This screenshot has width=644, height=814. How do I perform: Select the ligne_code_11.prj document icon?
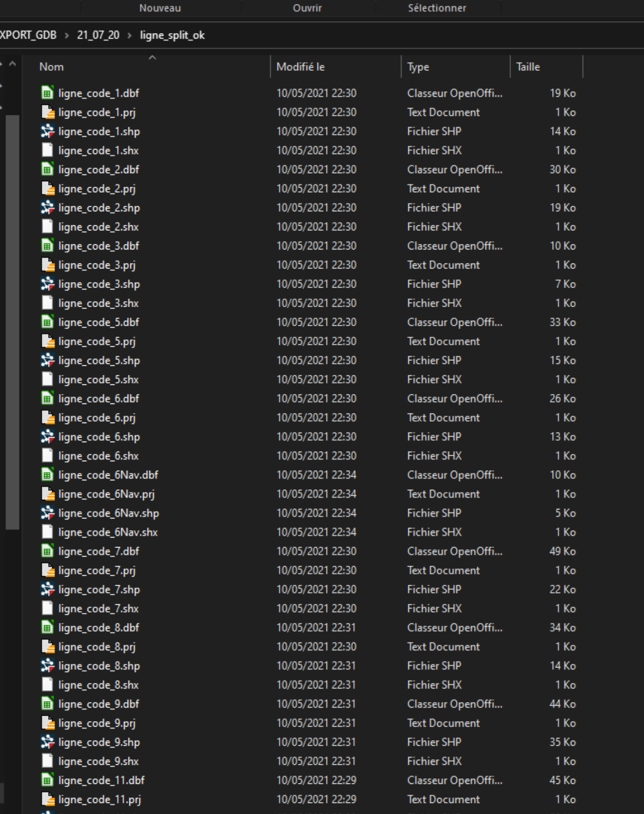click(x=47, y=799)
